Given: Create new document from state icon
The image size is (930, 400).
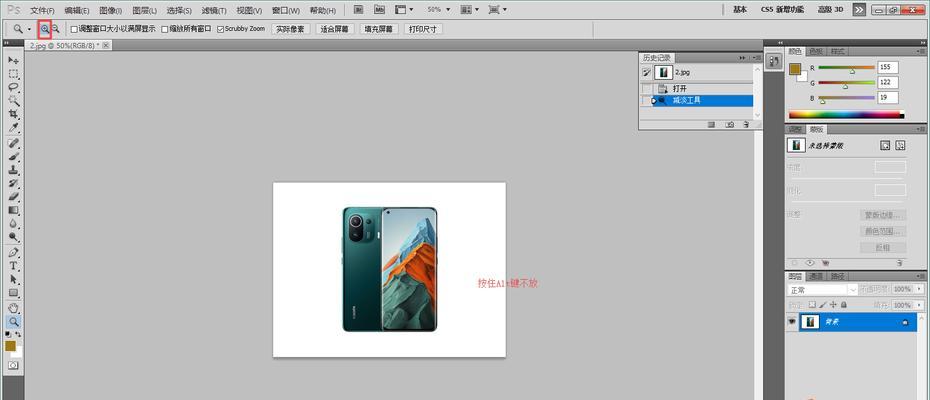Looking at the screenshot, I should pyautogui.click(x=712, y=125).
